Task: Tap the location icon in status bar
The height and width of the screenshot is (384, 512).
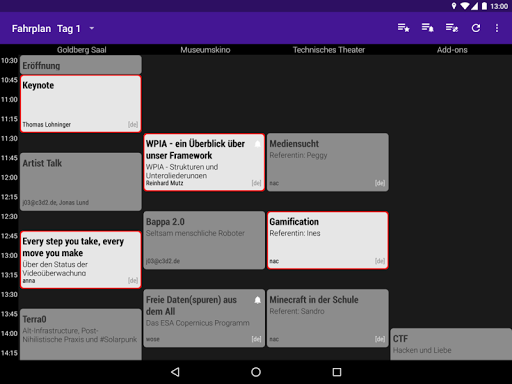Action: coord(454,6)
